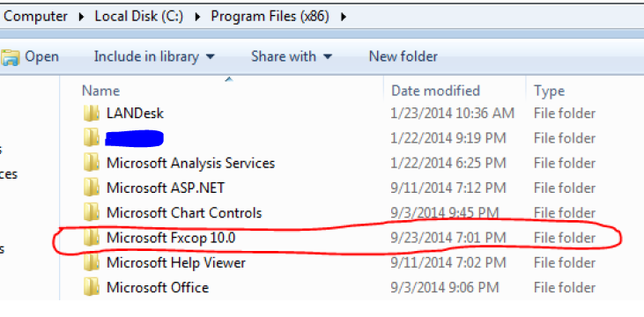Navigate to Local Disk (C:) breadcrumb
Image resolution: width=644 pixels, height=317 pixels.
coord(139,17)
